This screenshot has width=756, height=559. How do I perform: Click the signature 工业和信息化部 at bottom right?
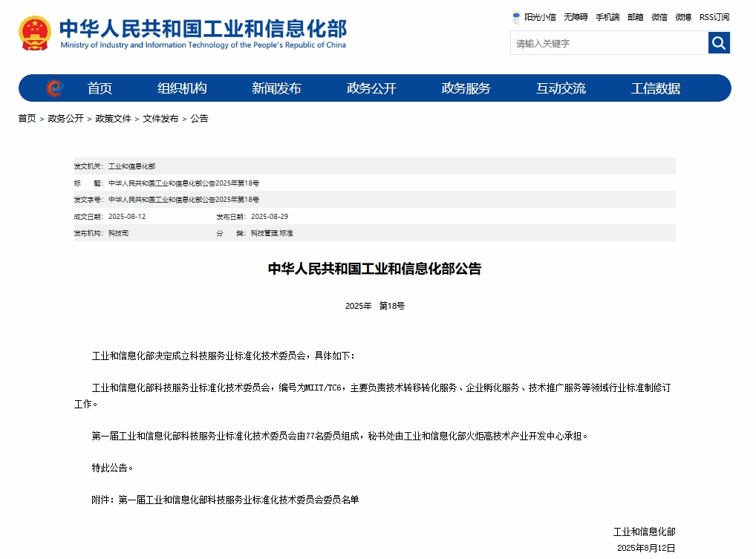pyautogui.click(x=644, y=532)
